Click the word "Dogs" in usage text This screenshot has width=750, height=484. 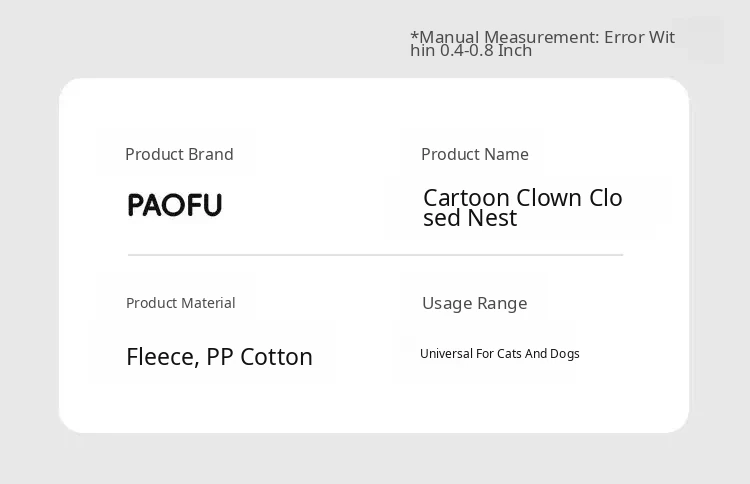coord(564,354)
